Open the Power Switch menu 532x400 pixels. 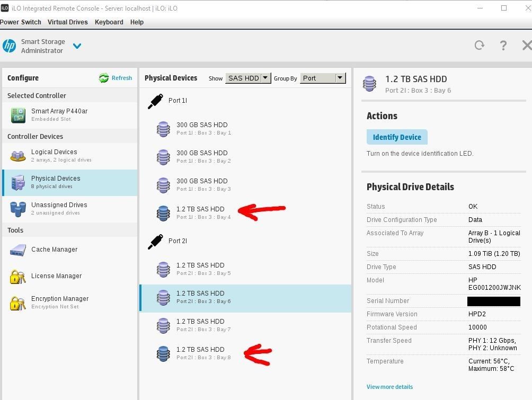20,22
